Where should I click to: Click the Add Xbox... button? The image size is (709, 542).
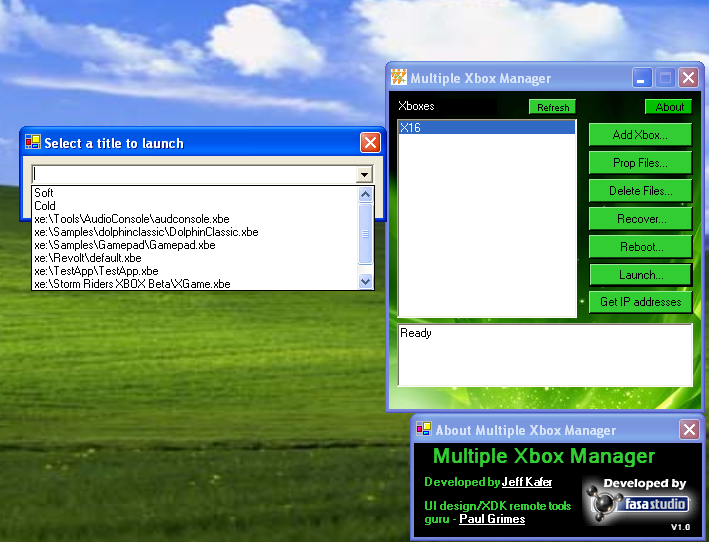pos(640,135)
